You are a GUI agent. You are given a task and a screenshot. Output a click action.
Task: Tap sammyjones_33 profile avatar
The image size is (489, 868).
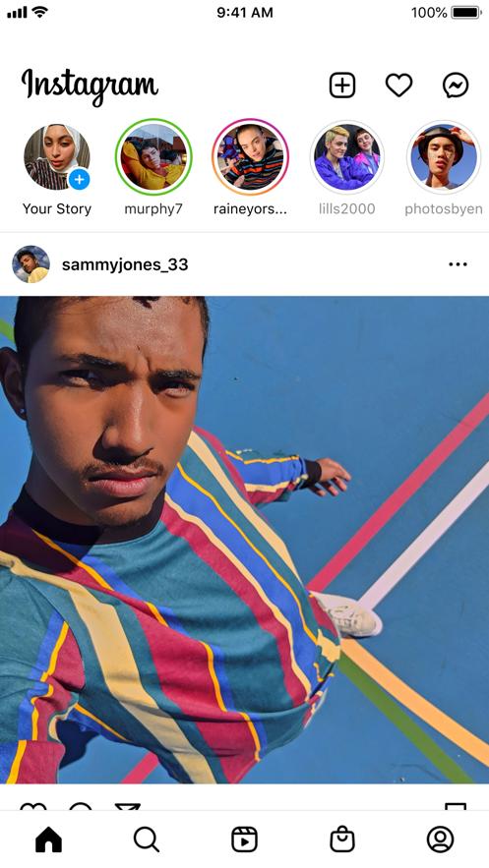tap(31, 264)
